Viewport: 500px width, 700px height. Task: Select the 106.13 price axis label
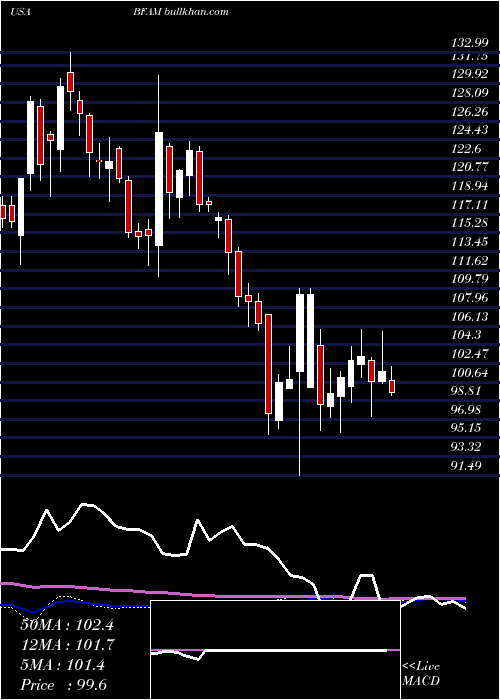pos(470,317)
